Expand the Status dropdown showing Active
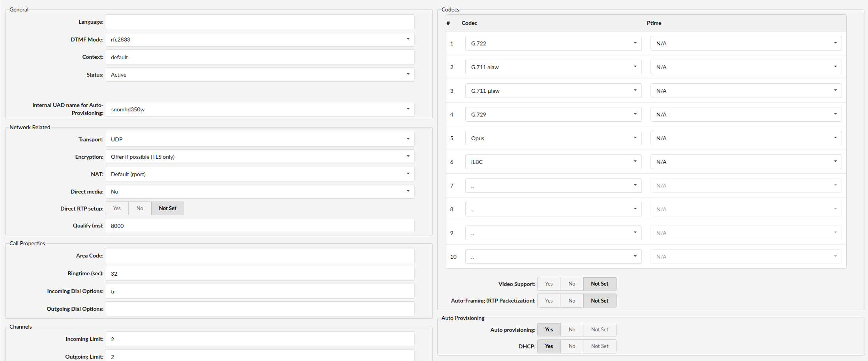The image size is (868, 361). (260, 75)
